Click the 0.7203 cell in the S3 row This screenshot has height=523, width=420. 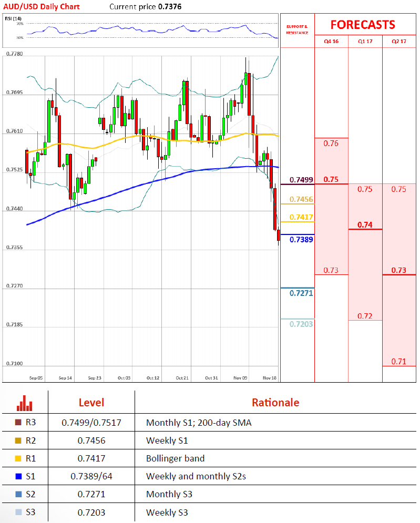coord(91,512)
